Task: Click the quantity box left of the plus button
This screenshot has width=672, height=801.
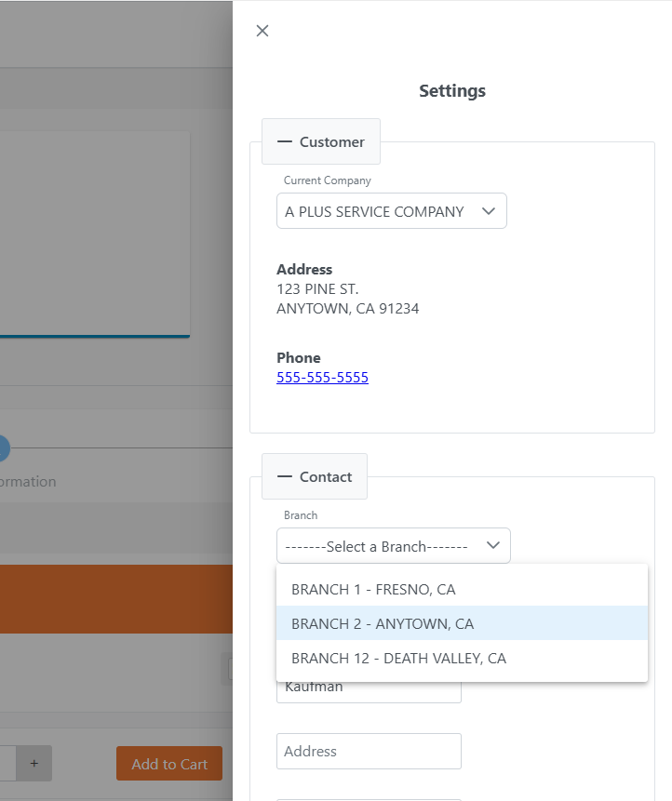Action: point(7,763)
